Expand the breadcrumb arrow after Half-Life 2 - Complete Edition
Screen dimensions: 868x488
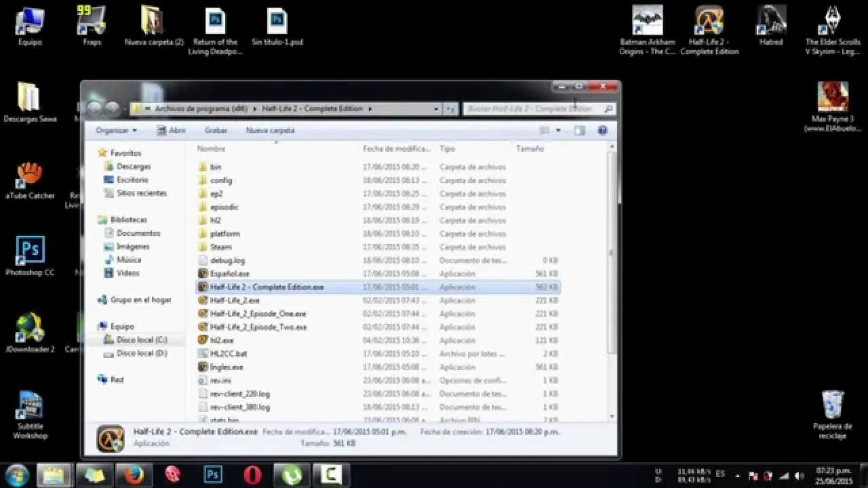(x=370, y=108)
